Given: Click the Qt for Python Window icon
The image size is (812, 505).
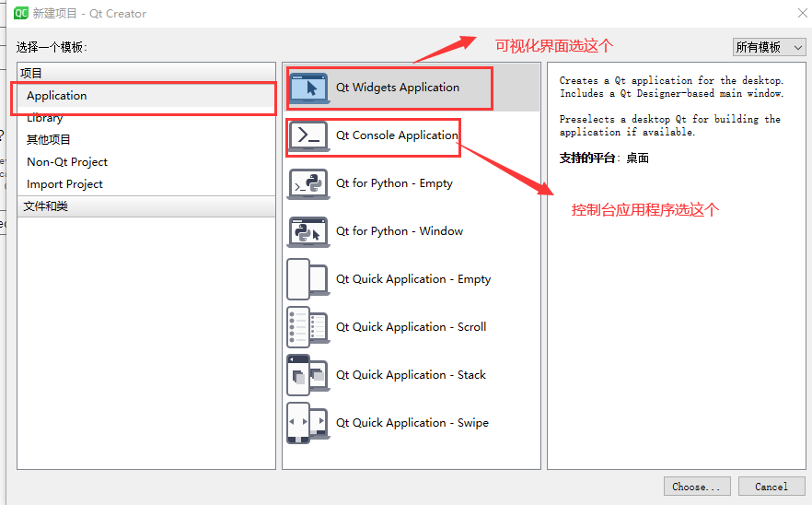Looking at the screenshot, I should [308, 231].
